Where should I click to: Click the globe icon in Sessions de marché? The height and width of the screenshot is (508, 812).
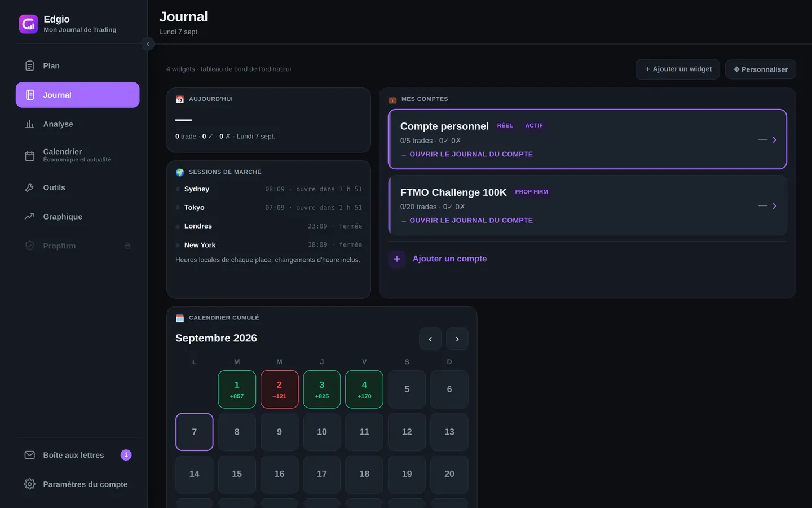180,172
